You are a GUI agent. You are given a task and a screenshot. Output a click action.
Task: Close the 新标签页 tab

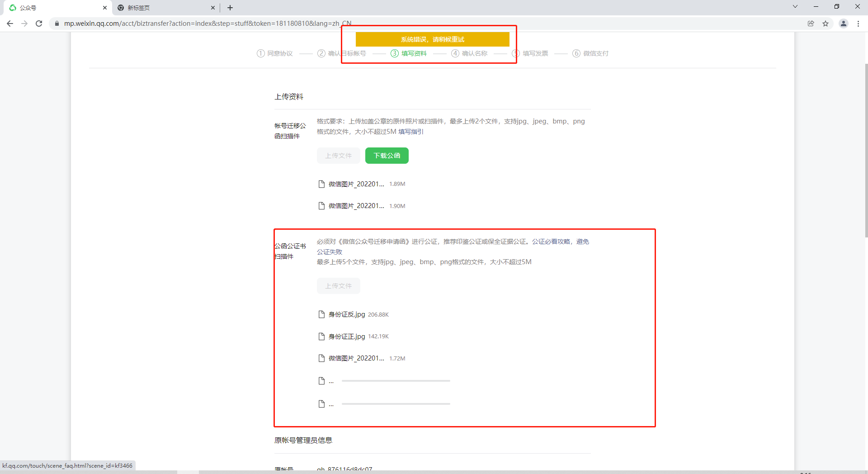(x=213, y=8)
